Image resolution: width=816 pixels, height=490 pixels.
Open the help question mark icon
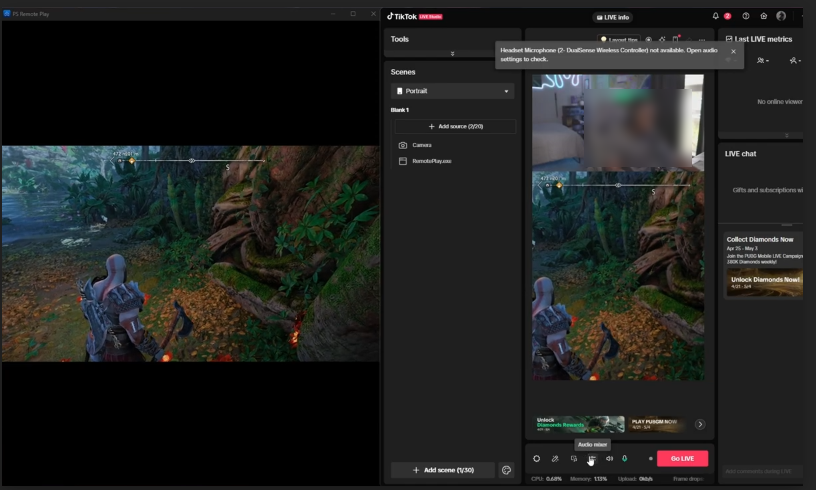746,16
